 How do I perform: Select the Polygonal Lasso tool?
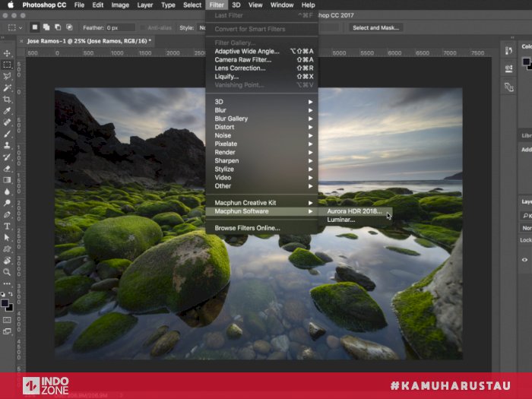click(7, 76)
